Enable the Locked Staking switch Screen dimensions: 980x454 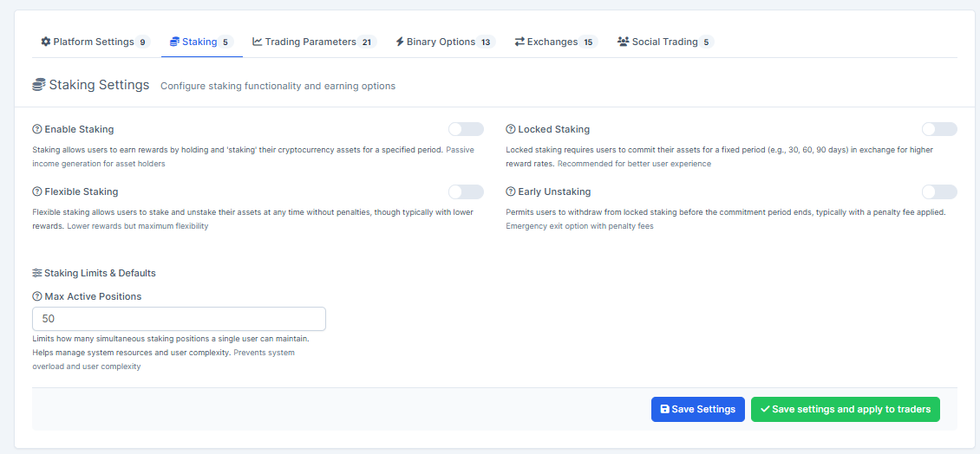(x=939, y=129)
